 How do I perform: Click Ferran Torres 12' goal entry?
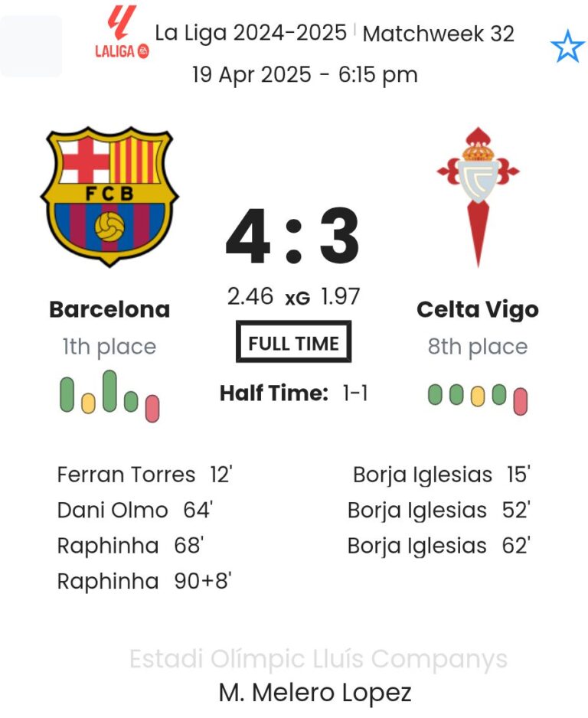click(144, 475)
